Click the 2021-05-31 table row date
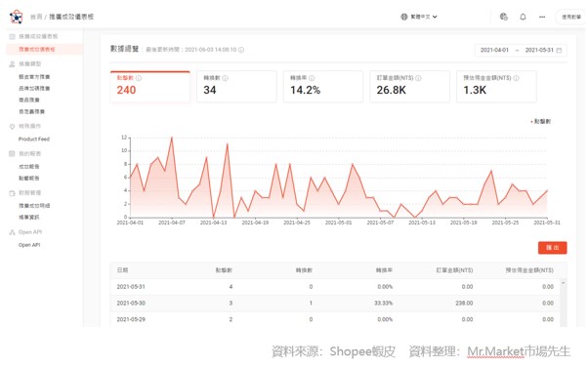Screen dimensions: 588x367 131,287
